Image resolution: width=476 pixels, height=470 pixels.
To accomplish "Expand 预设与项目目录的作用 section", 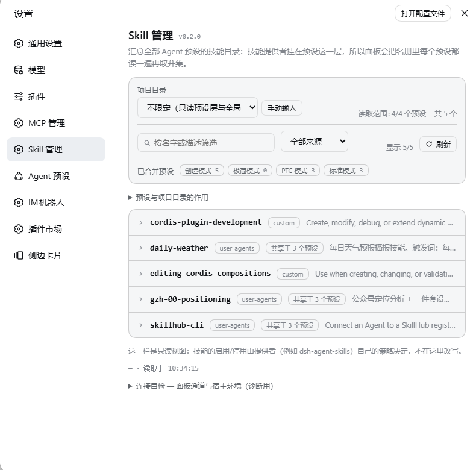I will coord(169,198).
